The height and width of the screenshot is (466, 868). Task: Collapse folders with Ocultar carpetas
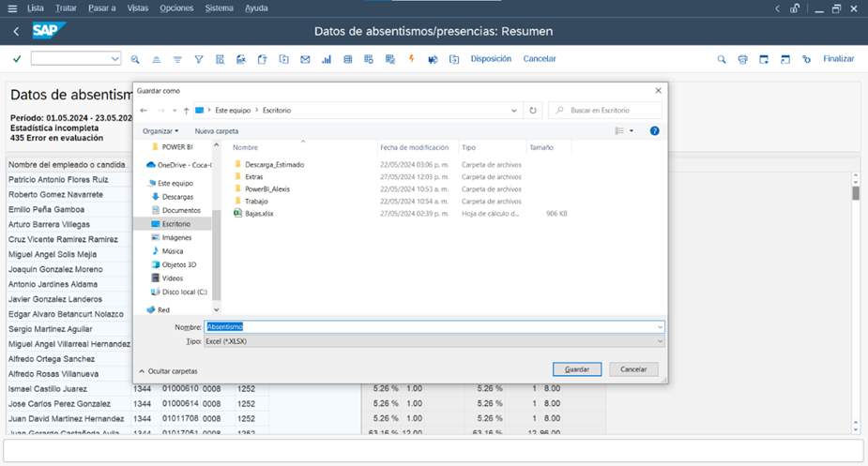[x=168, y=371]
